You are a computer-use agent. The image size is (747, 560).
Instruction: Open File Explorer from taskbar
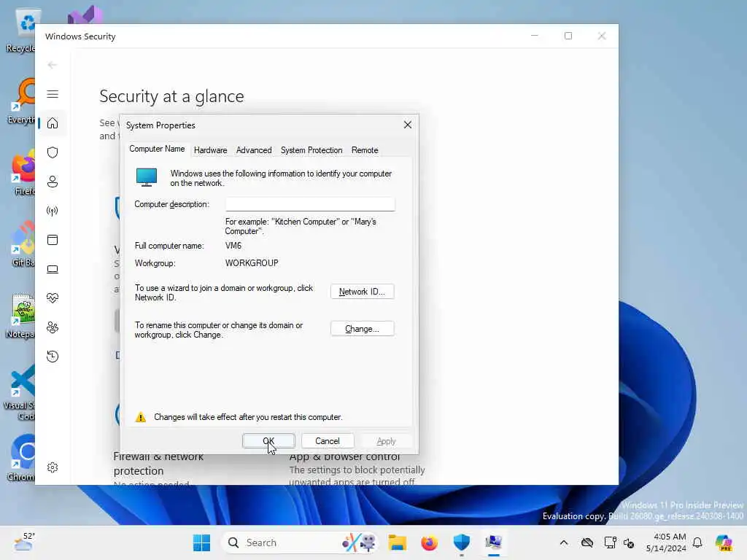[x=397, y=542]
